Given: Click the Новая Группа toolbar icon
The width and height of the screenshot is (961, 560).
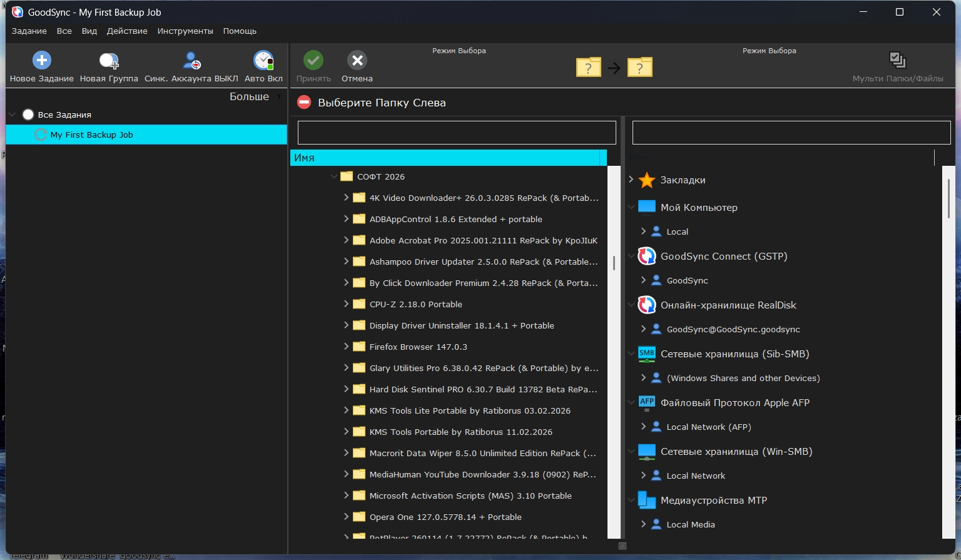Looking at the screenshot, I should (x=109, y=61).
